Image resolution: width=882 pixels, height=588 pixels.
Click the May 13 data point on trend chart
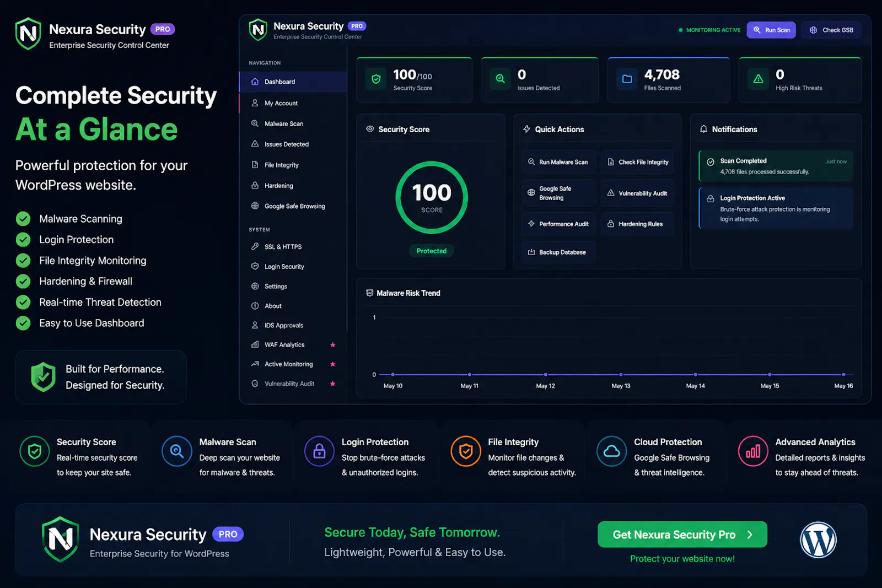[621, 374]
